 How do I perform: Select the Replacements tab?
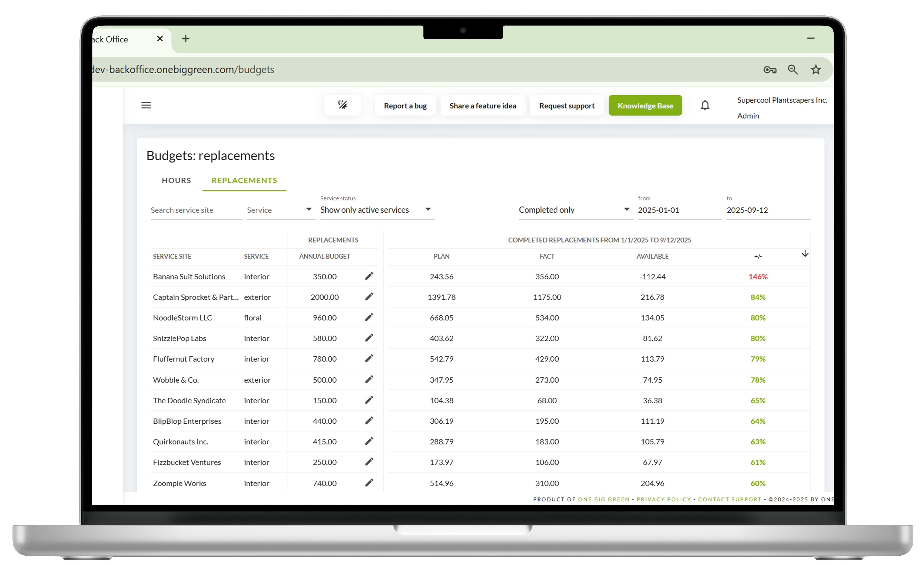point(244,180)
